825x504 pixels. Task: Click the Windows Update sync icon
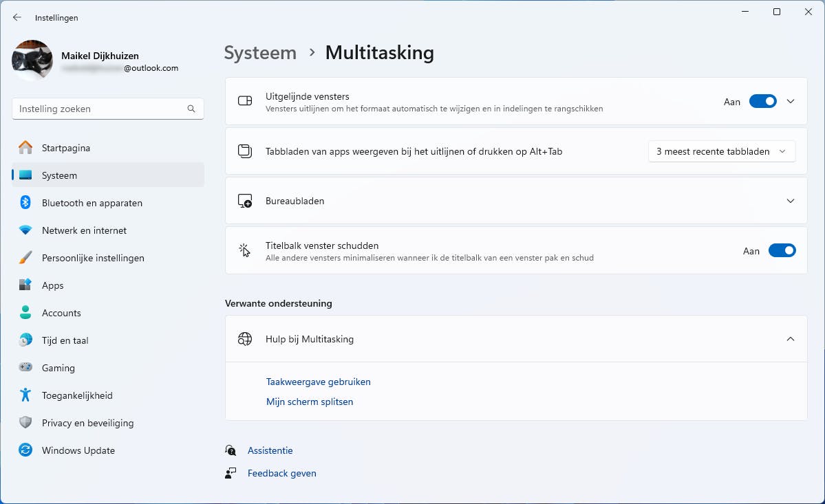coord(25,450)
